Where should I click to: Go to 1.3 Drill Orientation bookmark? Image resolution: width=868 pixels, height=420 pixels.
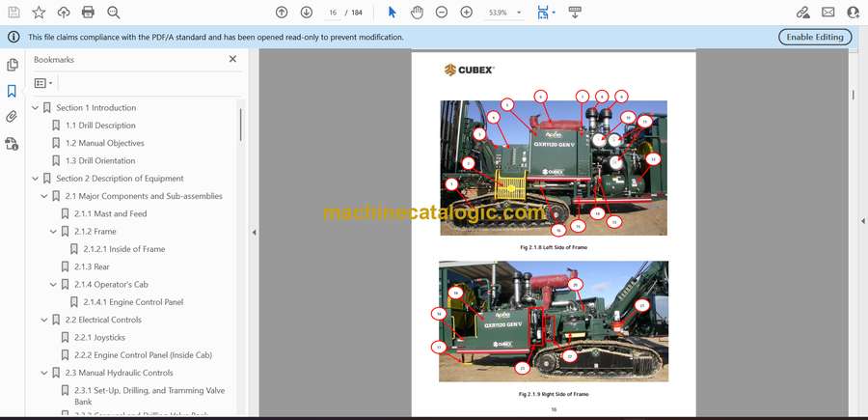coord(100,160)
